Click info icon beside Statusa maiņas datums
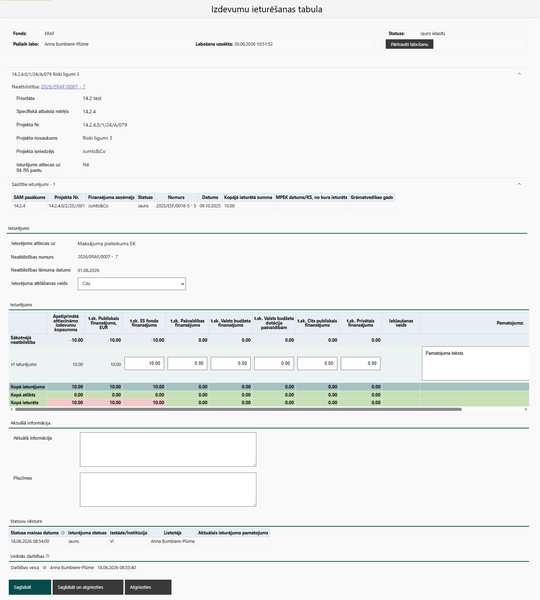 tap(63, 533)
